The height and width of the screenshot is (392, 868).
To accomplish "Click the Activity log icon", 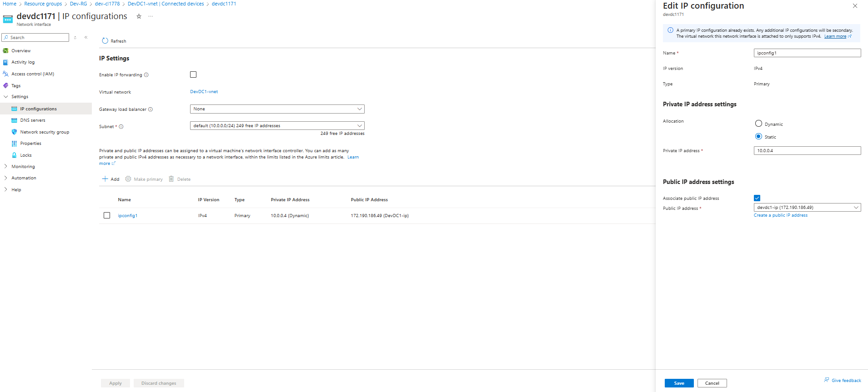I will click(x=5, y=62).
